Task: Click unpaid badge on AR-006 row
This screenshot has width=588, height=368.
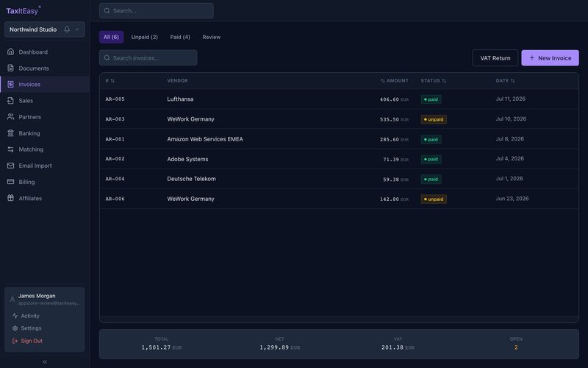Action: click(434, 199)
